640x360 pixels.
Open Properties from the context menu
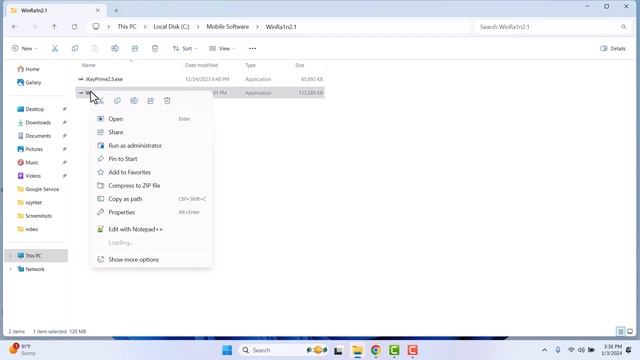click(x=151, y=212)
